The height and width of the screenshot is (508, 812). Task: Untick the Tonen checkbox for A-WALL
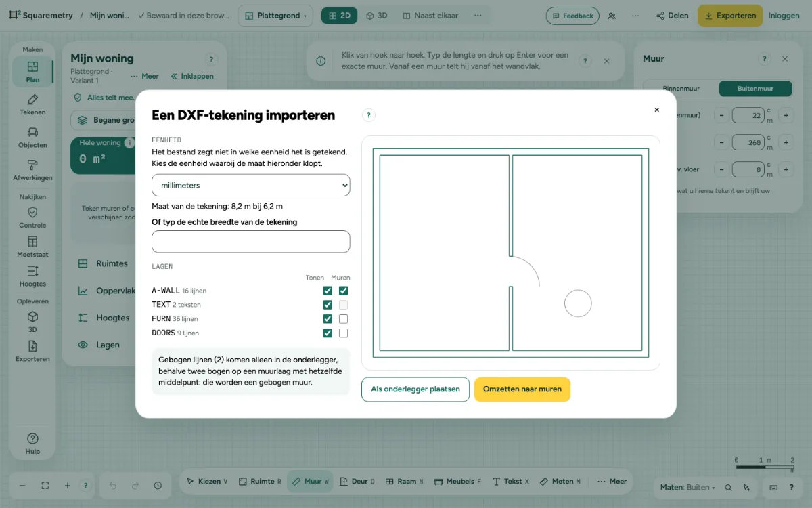tap(328, 291)
